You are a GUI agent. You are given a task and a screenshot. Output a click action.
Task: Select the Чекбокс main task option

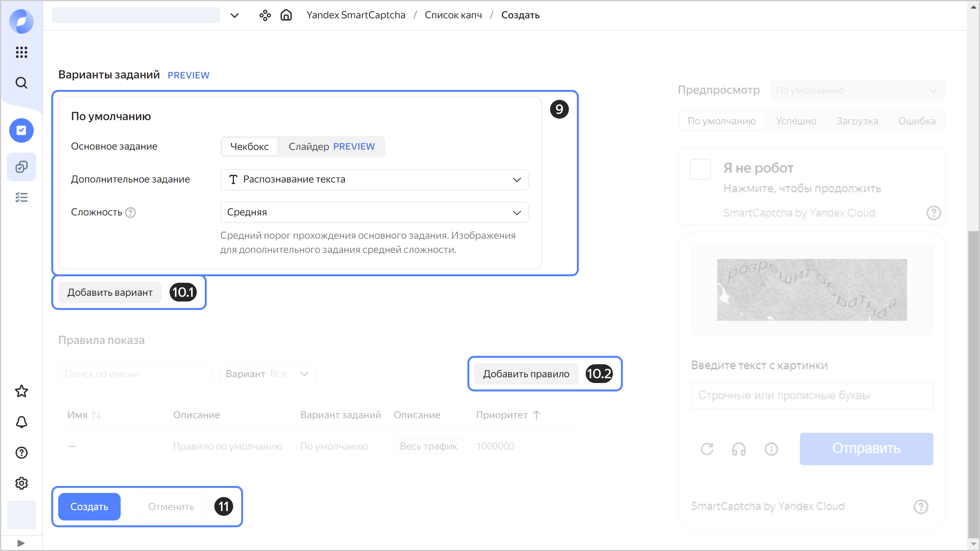[249, 147]
